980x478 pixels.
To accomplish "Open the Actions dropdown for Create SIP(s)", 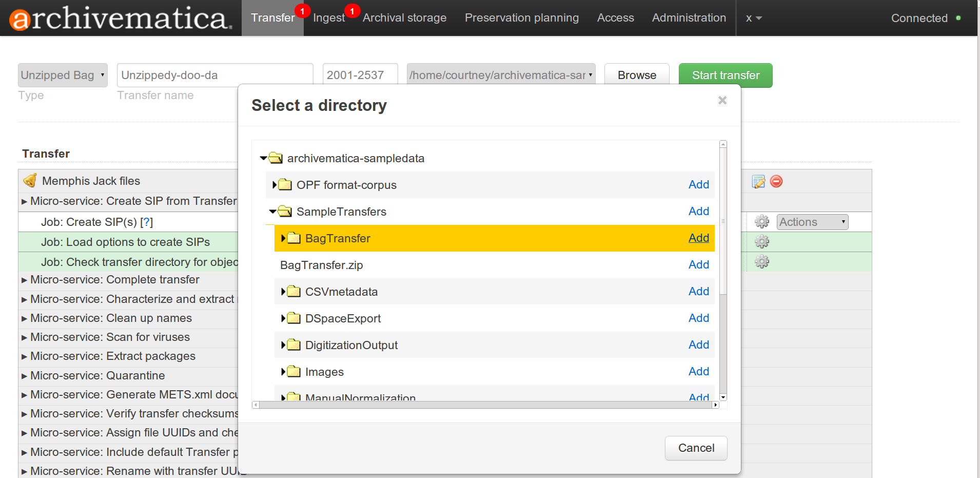I will 812,222.
